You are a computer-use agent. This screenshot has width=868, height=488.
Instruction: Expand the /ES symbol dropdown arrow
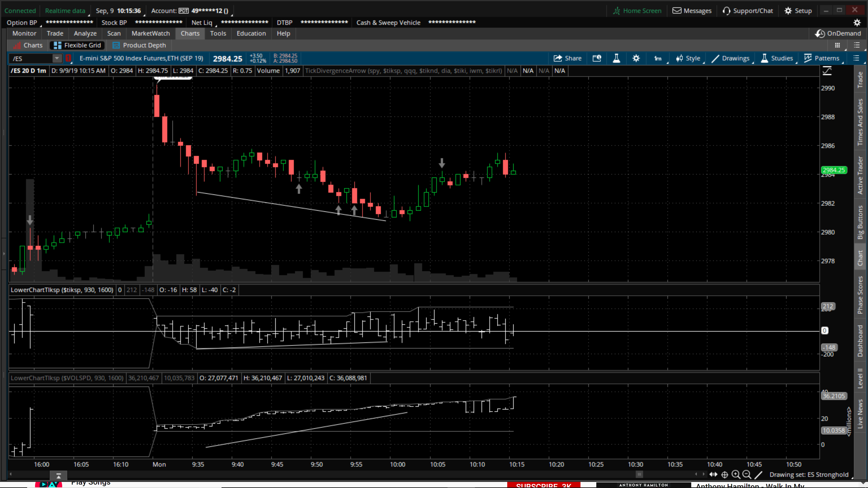(x=57, y=58)
